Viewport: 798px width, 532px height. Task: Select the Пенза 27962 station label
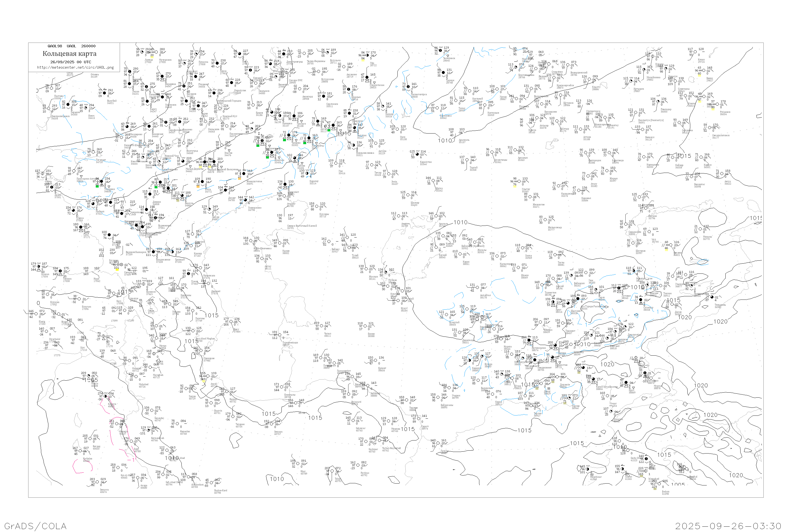click(223, 72)
